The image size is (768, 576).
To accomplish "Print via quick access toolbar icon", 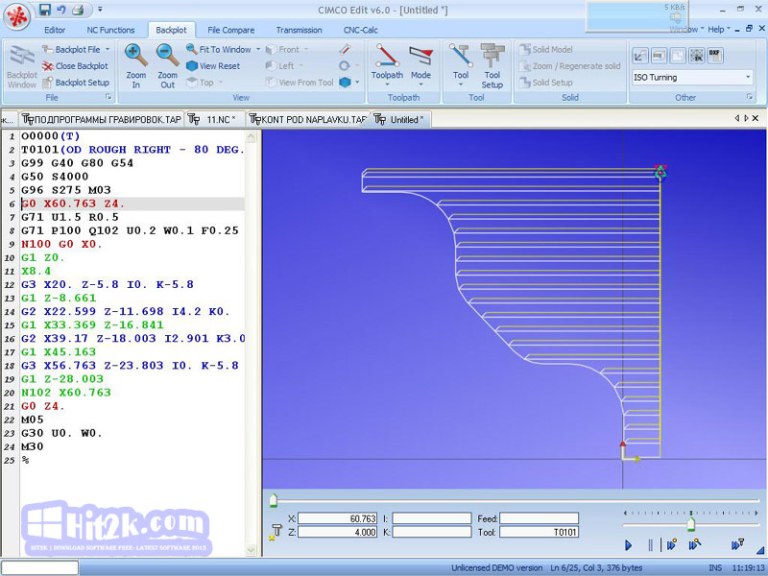I will [x=77, y=9].
